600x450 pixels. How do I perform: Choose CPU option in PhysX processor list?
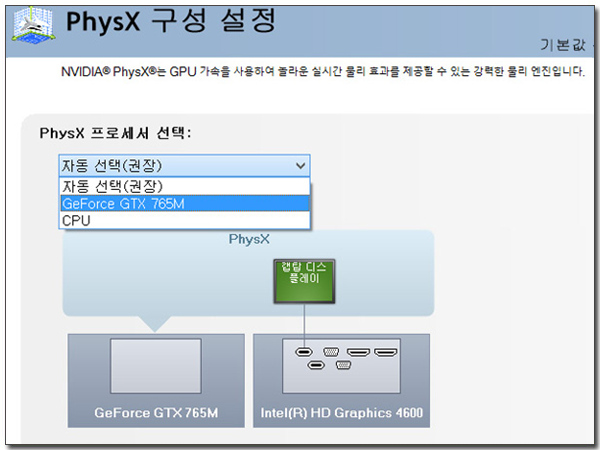pos(185,220)
